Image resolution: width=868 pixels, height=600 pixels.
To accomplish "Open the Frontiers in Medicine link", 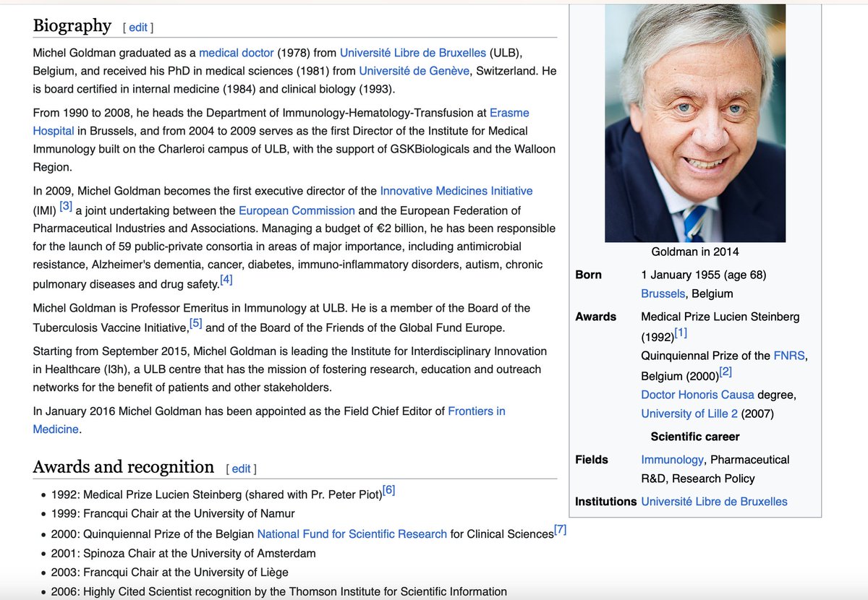I will pyautogui.click(x=476, y=411).
